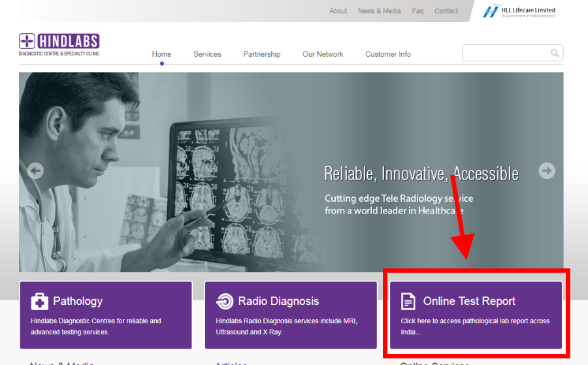Open the Pathology heading
Viewport: 588px width, 365px height.
click(x=78, y=301)
